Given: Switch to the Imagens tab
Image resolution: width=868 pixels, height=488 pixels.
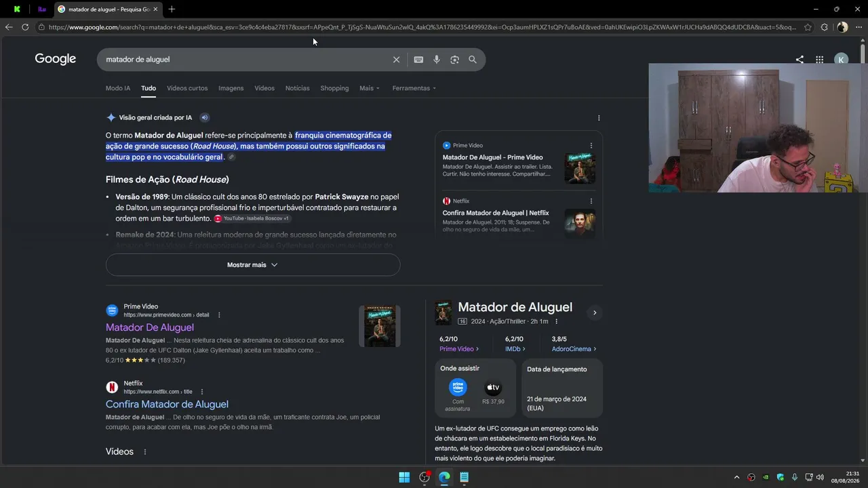Looking at the screenshot, I should (231, 88).
